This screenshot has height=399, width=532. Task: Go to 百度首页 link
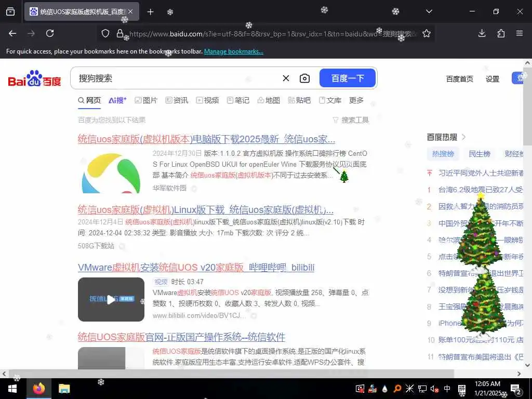(x=459, y=79)
